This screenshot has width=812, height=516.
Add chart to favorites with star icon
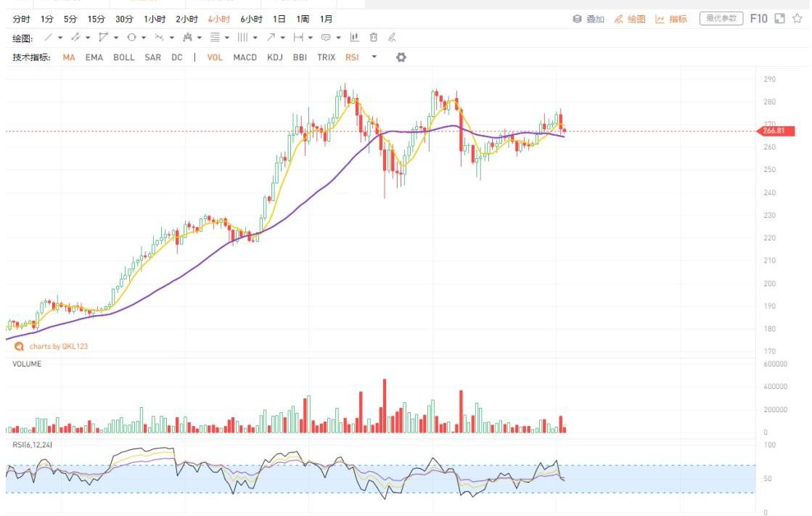coord(797,19)
